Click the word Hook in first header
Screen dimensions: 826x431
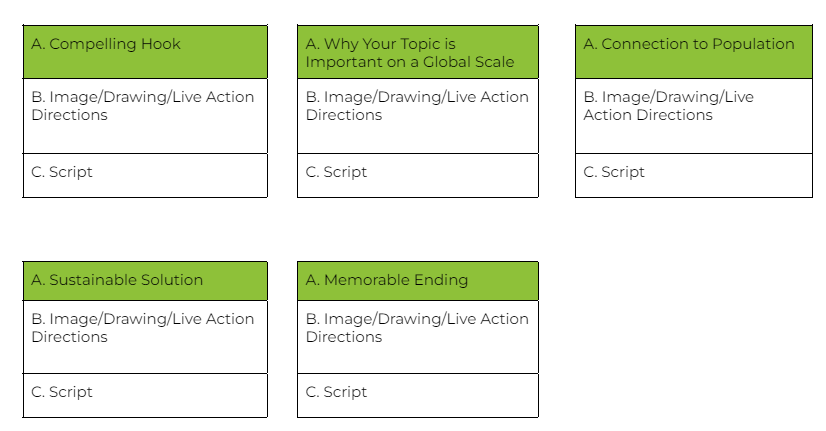click(x=160, y=44)
